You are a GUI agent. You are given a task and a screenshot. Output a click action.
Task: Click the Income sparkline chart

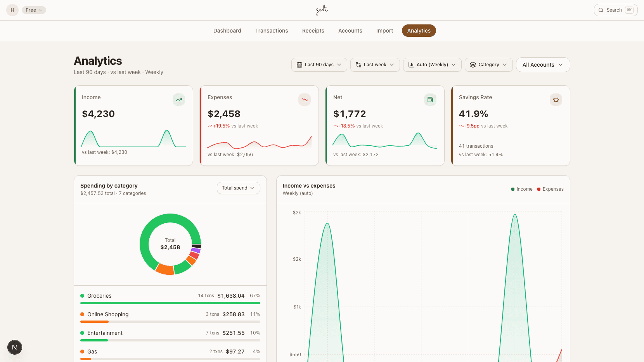[133, 138]
